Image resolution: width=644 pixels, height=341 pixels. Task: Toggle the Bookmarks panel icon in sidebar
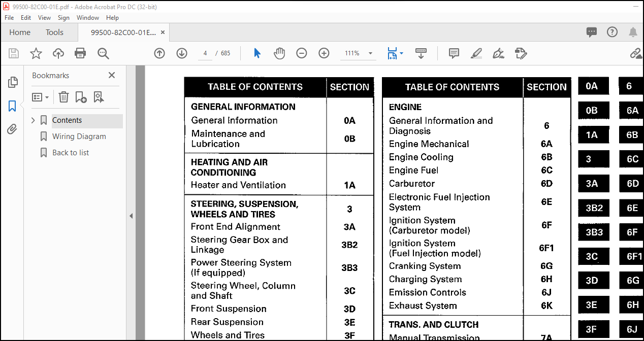tap(13, 106)
